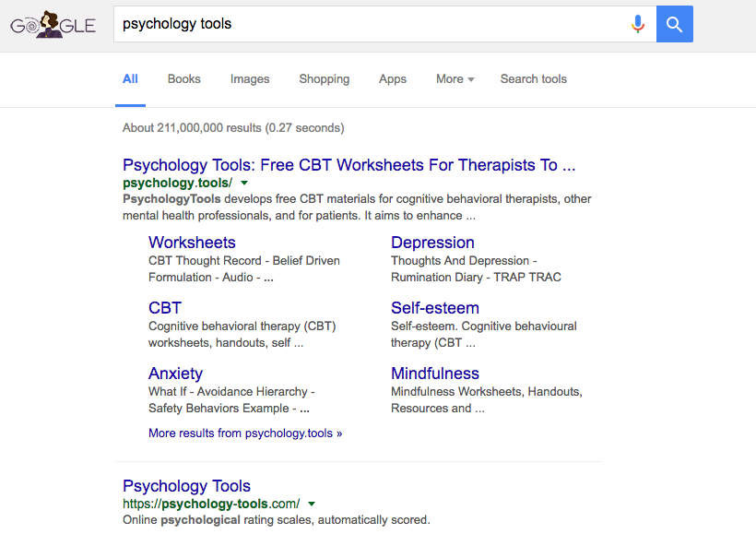The image size is (756, 546).
Task: Follow the Mindfulness sitelink
Action: [x=434, y=374]
